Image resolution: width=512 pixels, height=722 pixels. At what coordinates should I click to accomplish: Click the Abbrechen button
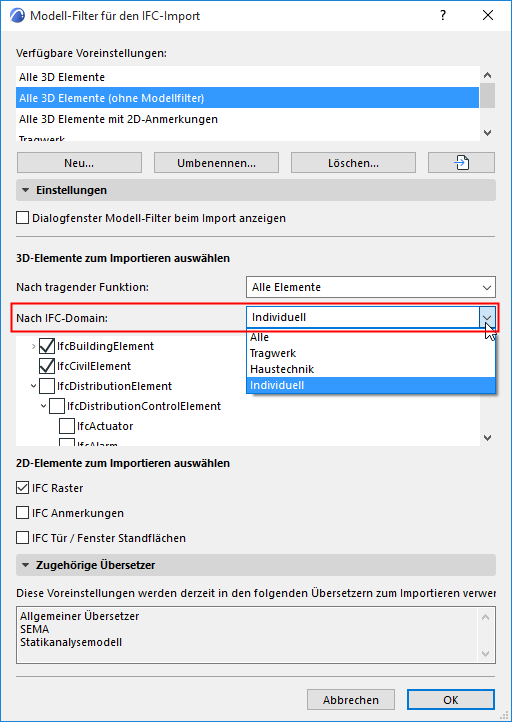click(351, 700)
